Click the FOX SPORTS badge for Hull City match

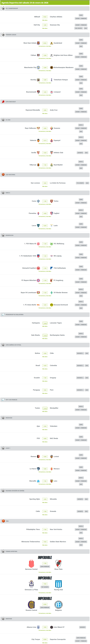coord(79,28)
